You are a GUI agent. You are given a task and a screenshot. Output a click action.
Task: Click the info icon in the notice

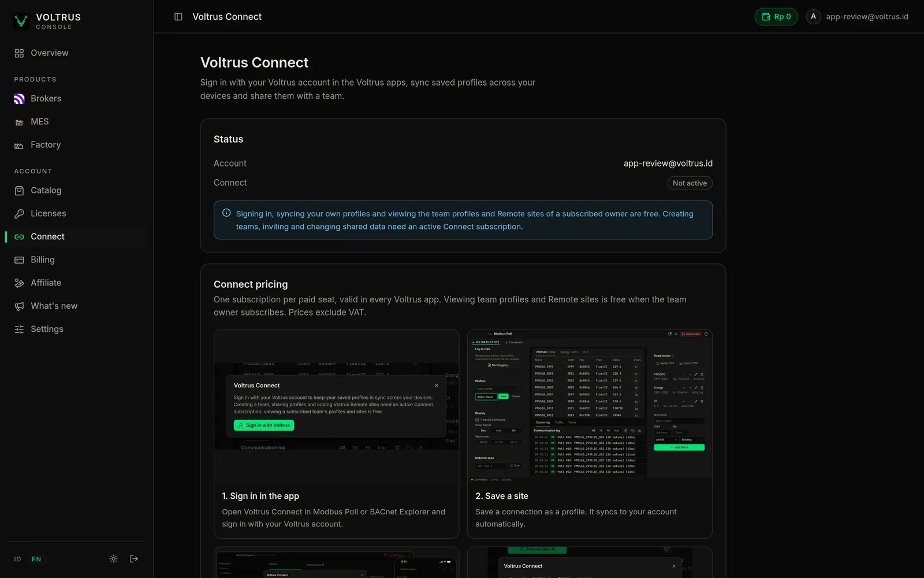point(226,213)
